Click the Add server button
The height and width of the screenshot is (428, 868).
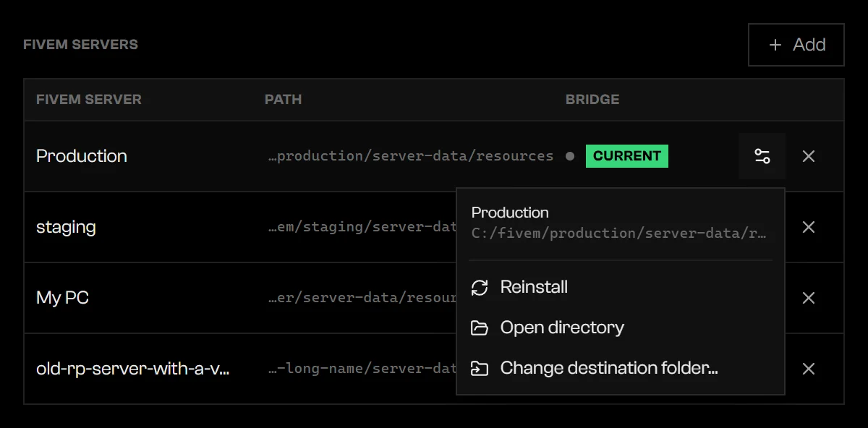point(796,45)
